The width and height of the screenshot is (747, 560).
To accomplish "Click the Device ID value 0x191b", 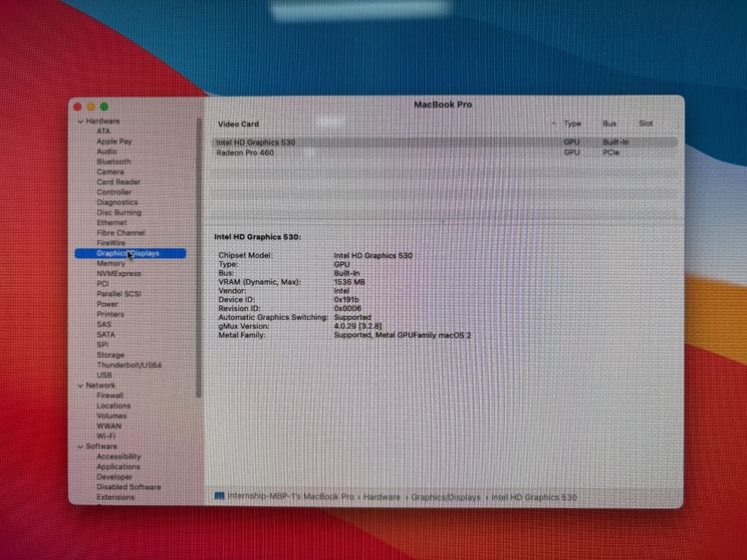I will [347, 300].
